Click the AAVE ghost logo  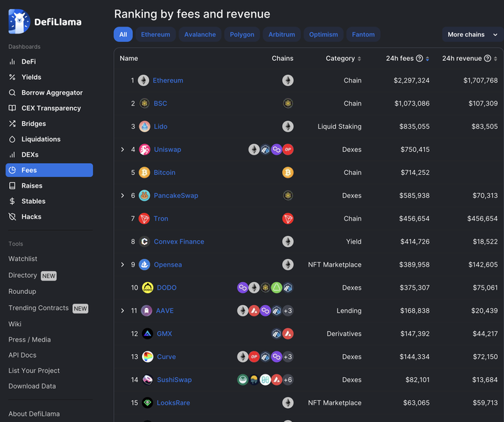[x=146, y=311]
